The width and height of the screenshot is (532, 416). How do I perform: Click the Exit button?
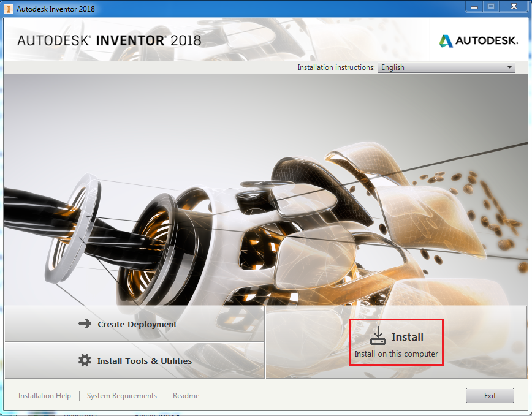click(490, 395)
